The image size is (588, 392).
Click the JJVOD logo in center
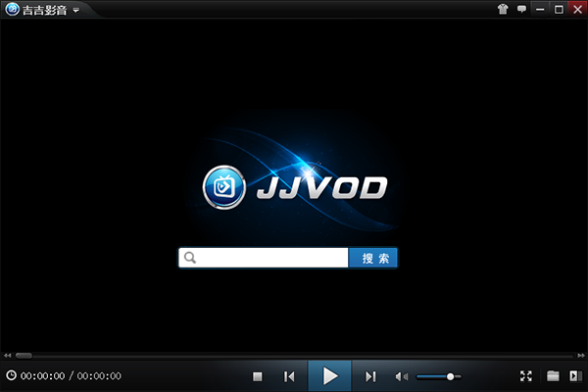point(296,186)
